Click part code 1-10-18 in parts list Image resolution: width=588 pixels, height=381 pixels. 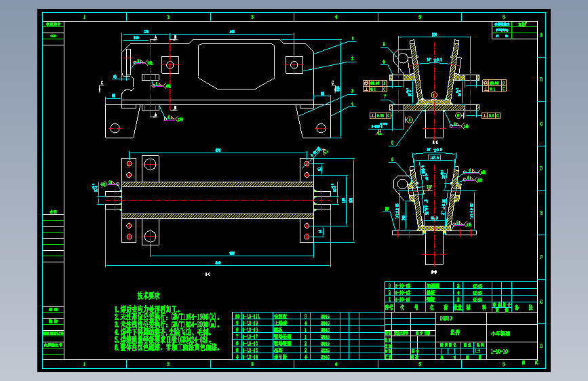(250, 330)
